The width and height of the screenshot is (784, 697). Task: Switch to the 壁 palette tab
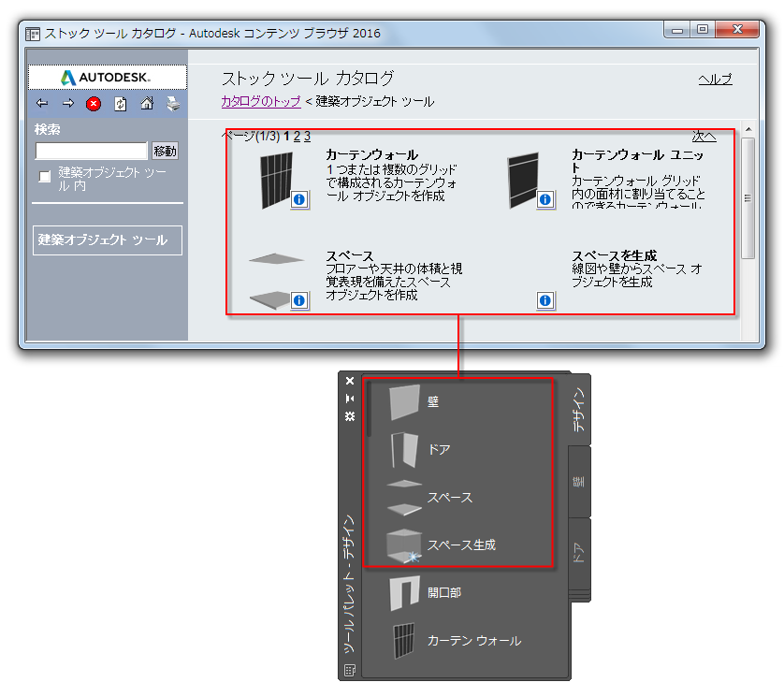[x=579, y=482]
